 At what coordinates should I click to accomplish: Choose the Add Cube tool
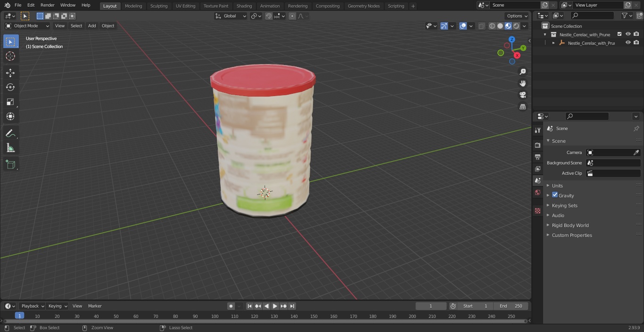[x=10, y=165]
